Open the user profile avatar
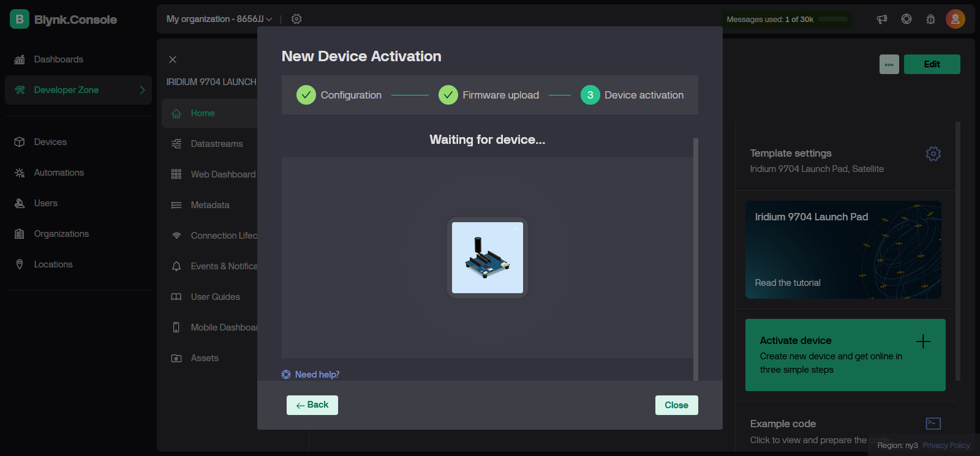The image size is (980, 456). tap(956, 19)
